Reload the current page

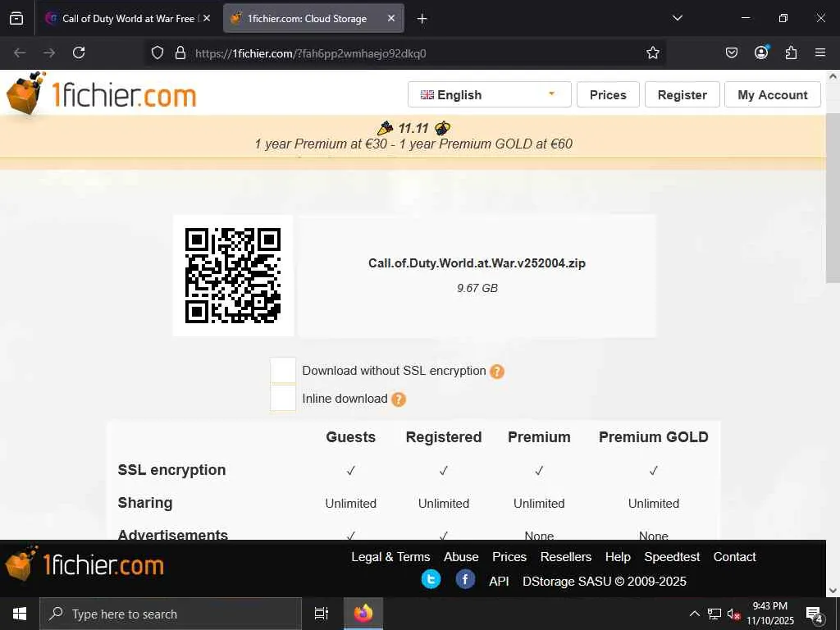click(79, 52)
